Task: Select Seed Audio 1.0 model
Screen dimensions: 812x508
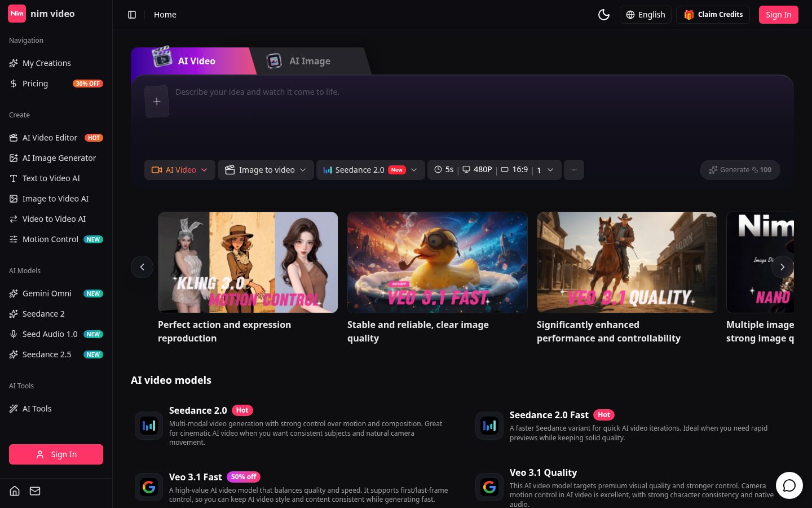Action: click(x=56, y=334)
